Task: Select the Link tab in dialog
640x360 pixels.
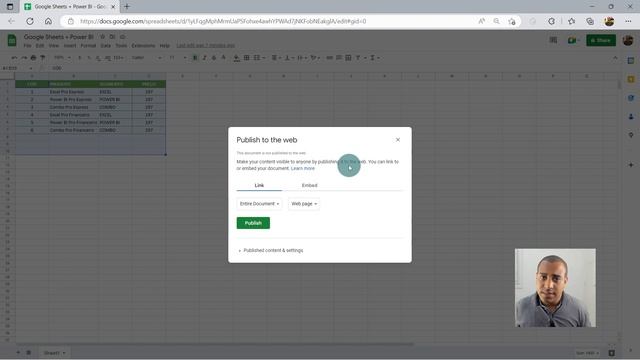Action: [259, 185]
